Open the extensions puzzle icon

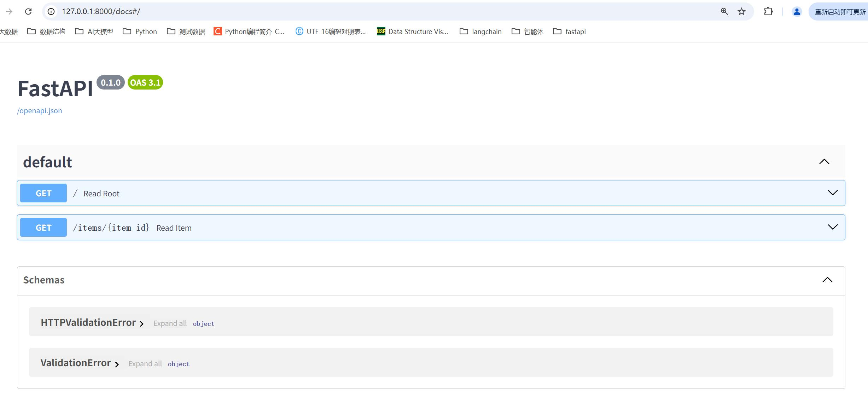768,12
